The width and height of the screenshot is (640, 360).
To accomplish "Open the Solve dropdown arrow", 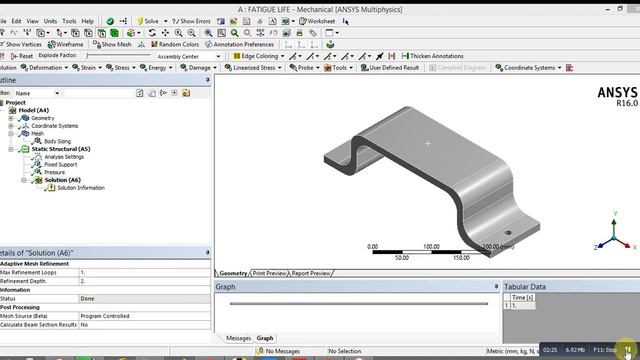I will [165, 21].
